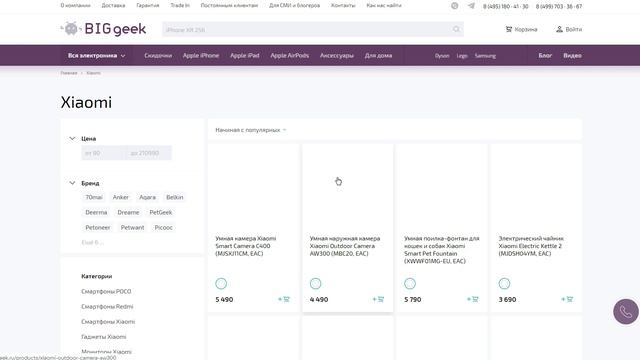Add Electric Kettle 2 to cart
Image resolution: width=640 pixels, height=360 pixels.
click(567, 299)
